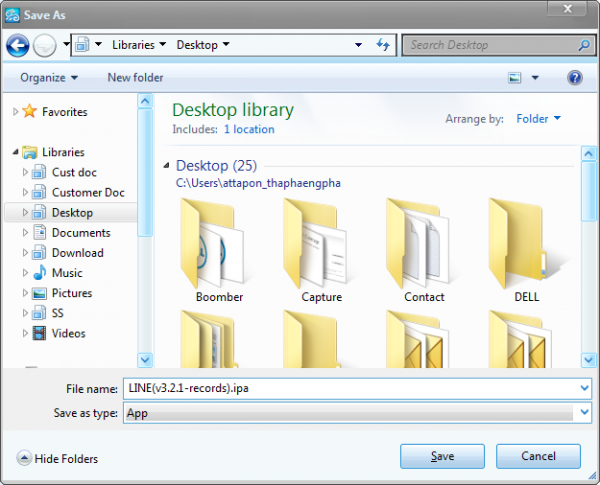Click the Save button
This screenshot has width=600, height=485.
pos(442,456)
